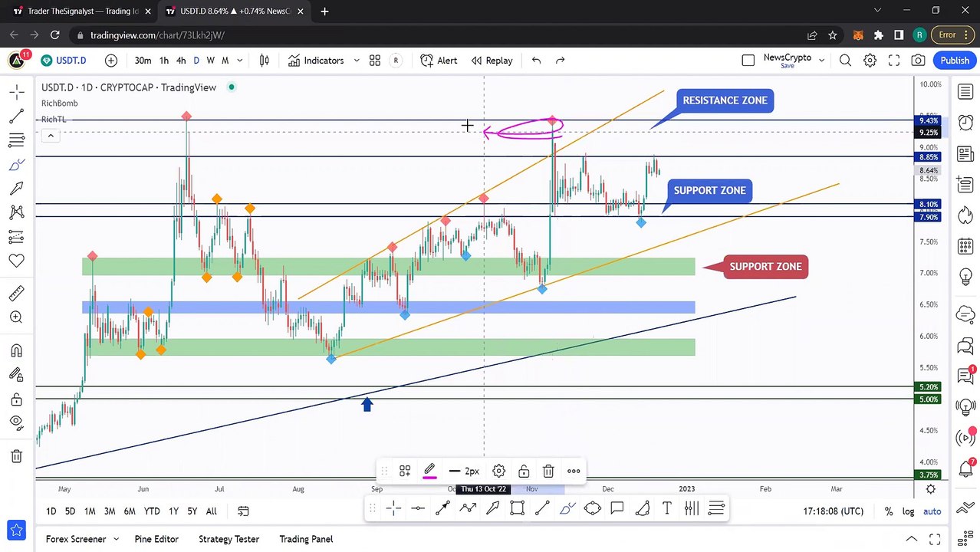This screenshot has width=980, height=552.
Task: Delete selected drawing with trash icon
Action: (548, 471)
